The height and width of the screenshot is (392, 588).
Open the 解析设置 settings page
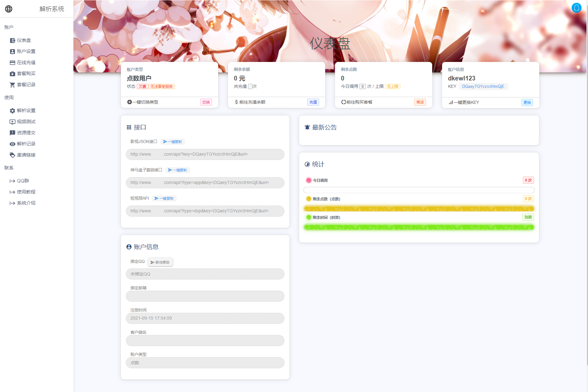point(26,110)
